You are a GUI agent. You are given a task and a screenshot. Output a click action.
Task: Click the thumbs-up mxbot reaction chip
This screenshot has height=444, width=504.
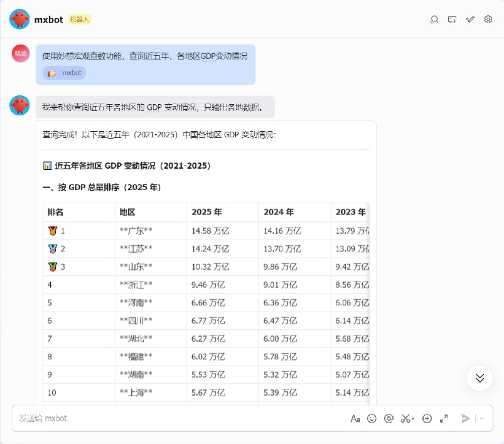64,73
